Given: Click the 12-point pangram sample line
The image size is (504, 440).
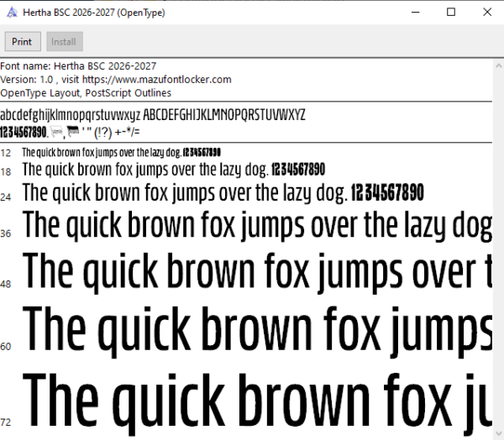Looking at the screenshot, I should click(x=121, y=153).
